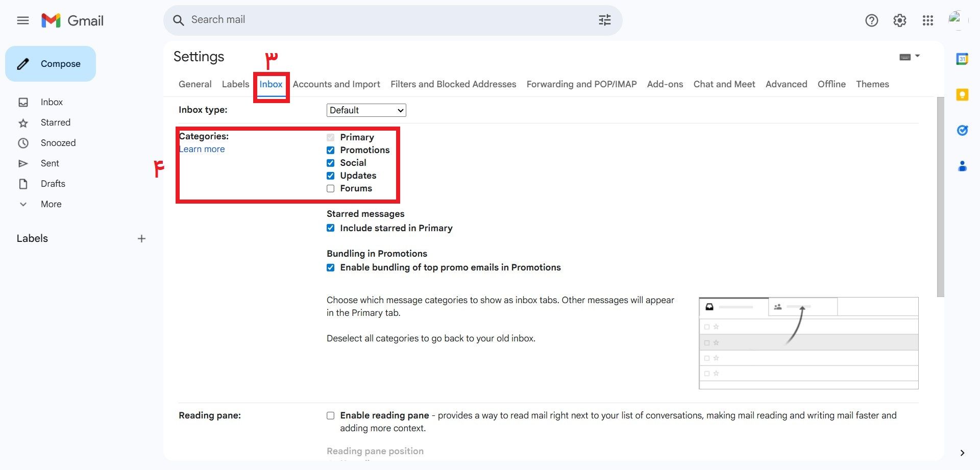Enable the Forums category checkbox
The height and width of the screenshot is (470, 980).
331,188
